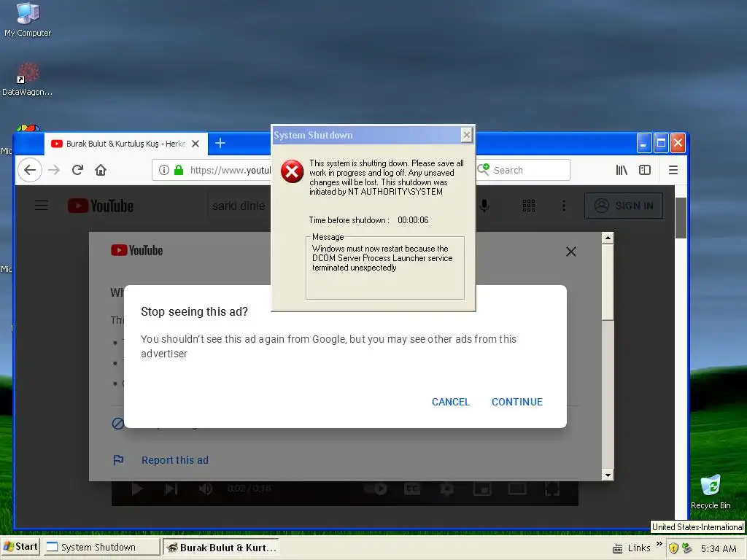Open the Windows Start menu
Viewport: 747px width, 560px height.
20,547
